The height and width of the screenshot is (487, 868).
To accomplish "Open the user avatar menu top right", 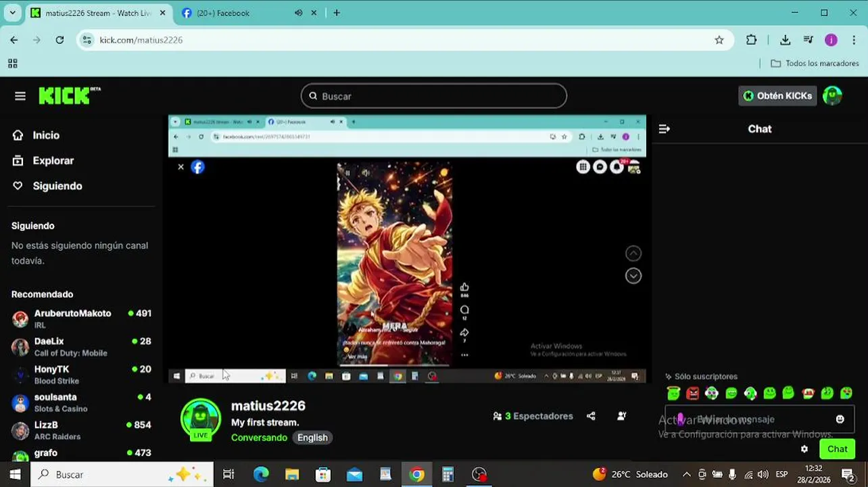I will tap(832, 96).
